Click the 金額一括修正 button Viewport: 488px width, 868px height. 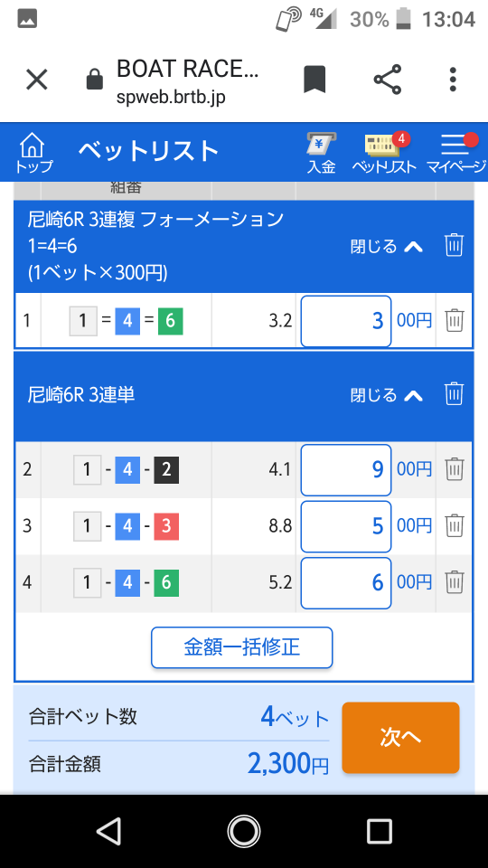click(242, 647)
